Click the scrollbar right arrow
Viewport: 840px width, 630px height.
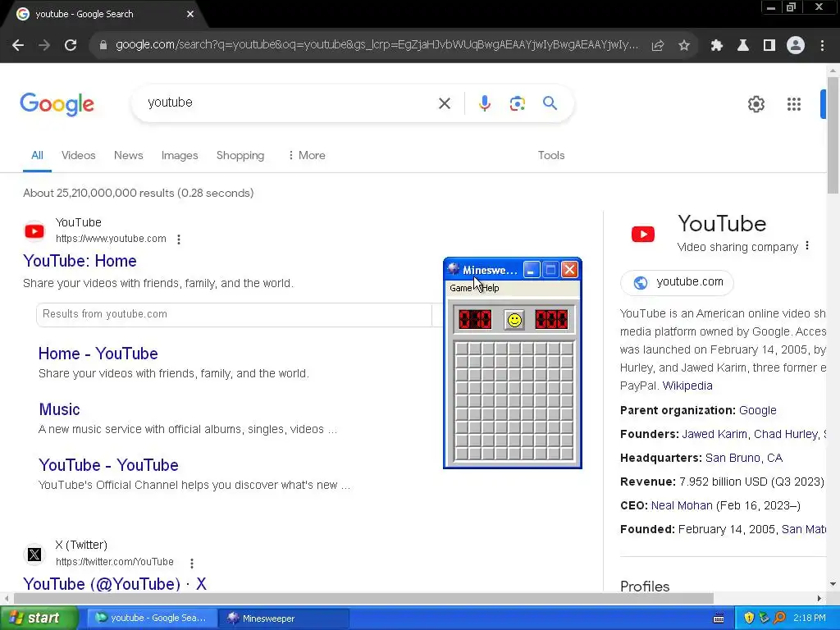tap(819, 598)
